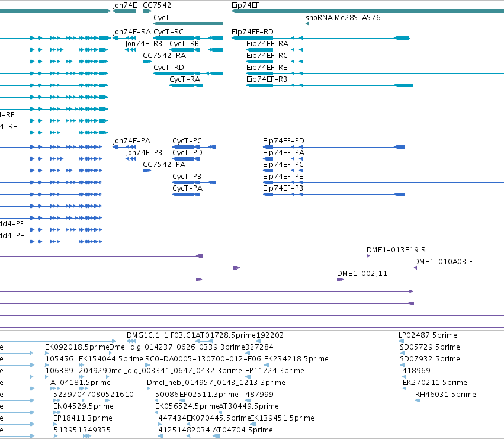
Task: Click the RH46031.5prime EST label
Action: pyautogui.click(x=445, y=395)
